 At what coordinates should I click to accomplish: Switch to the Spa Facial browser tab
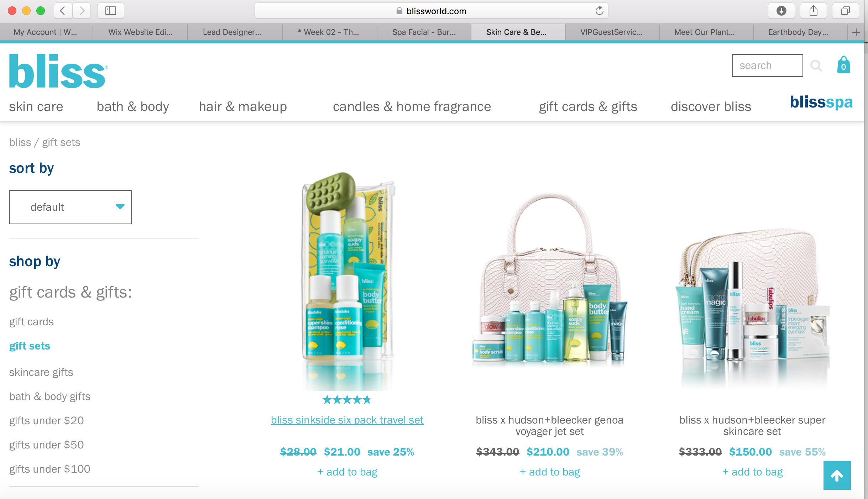424,32
